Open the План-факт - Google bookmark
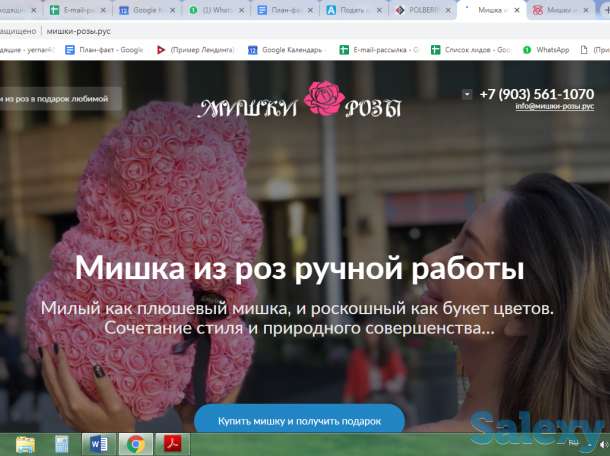The height and width of the screenshot is (456, 610). click(x=104, y=50)
